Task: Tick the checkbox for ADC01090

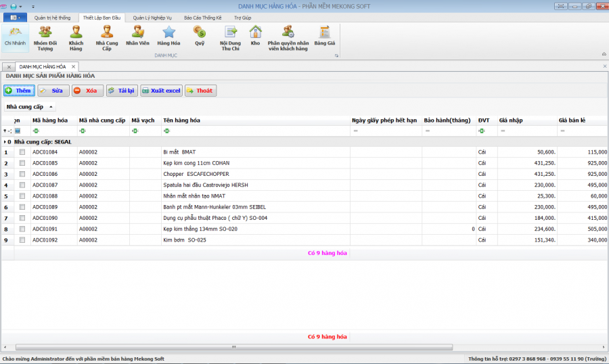Action: (22, 218)
